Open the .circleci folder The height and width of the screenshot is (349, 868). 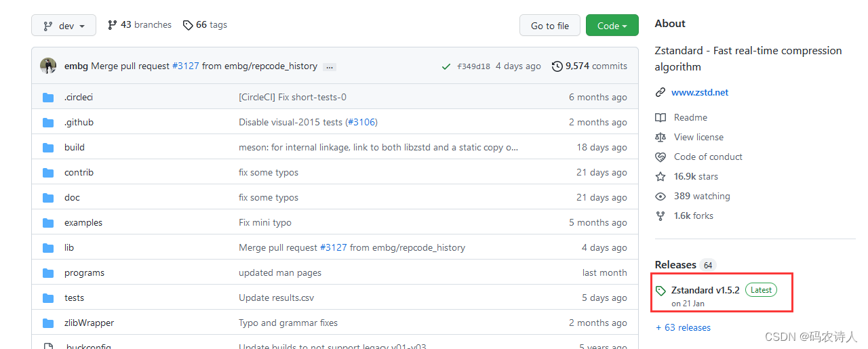click(x=79, y=97)
